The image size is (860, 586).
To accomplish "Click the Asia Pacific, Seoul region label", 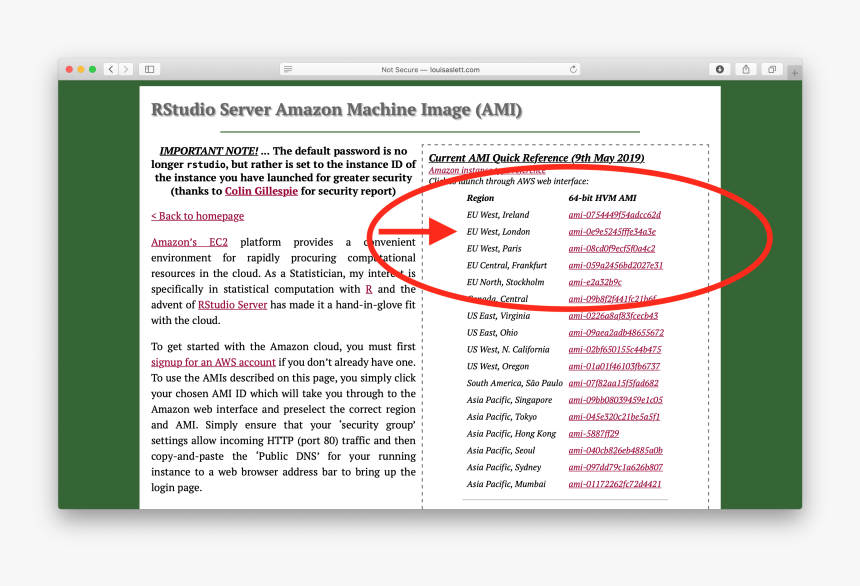I will coord(501,450).
